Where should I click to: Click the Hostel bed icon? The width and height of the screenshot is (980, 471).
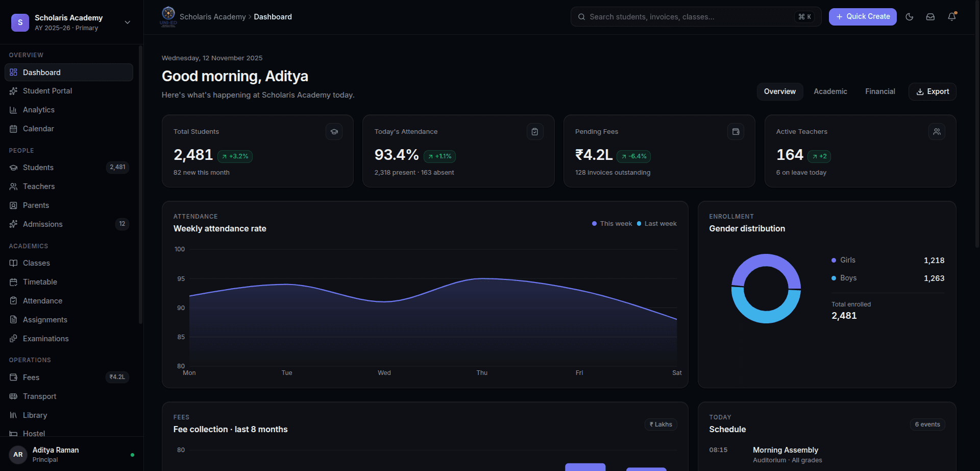(x=13, y=434)
